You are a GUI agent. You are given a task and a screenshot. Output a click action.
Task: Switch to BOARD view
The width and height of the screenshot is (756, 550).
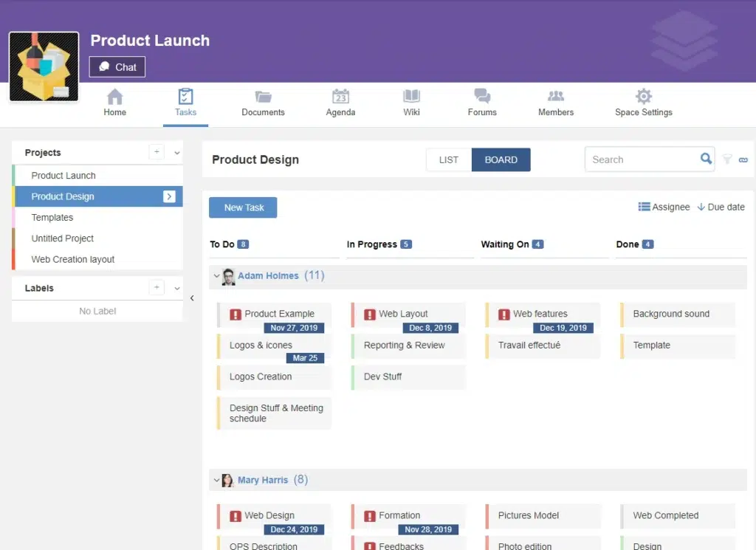pos(501,159)
